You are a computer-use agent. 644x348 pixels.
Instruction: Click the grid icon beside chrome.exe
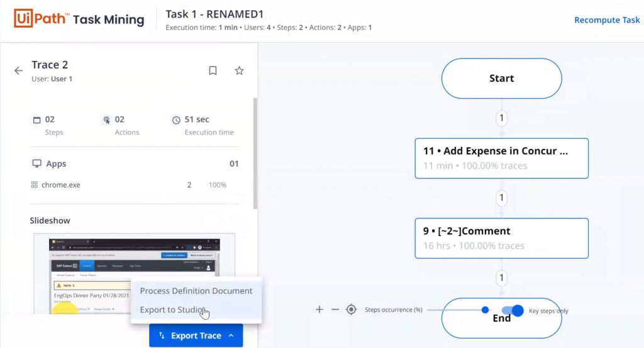click(x=35, y=185)
